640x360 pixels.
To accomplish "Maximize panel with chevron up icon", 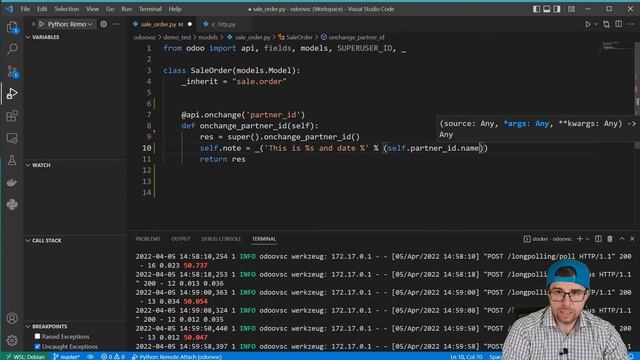I will (x=622, y=239).
